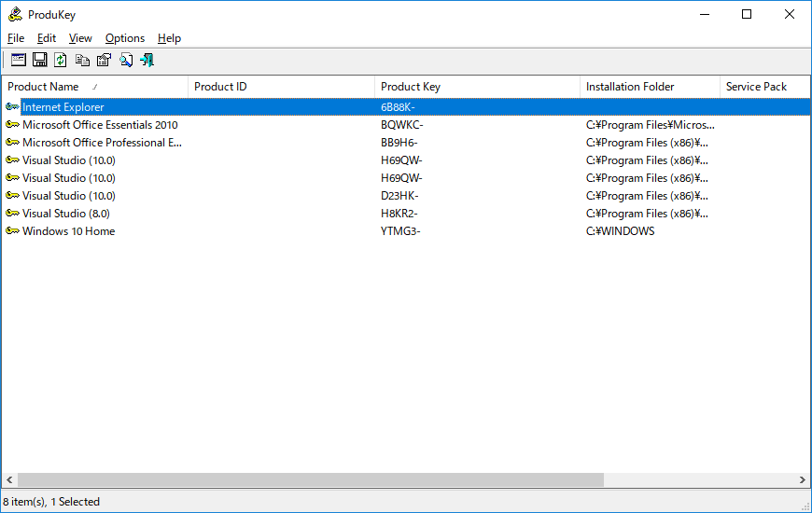Refresh the product key list
The width and height of the screenshot is (812, 513).
(x=61, y=60)
